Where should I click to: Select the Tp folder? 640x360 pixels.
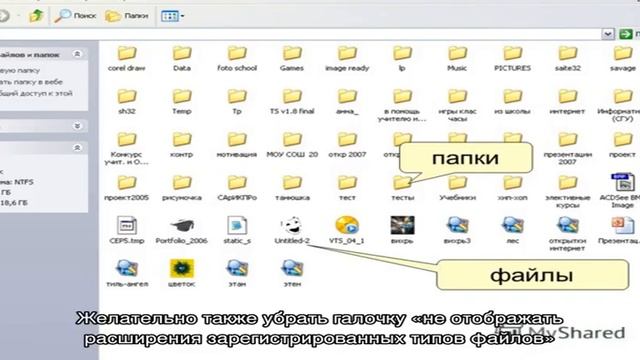tap(237, 102)
